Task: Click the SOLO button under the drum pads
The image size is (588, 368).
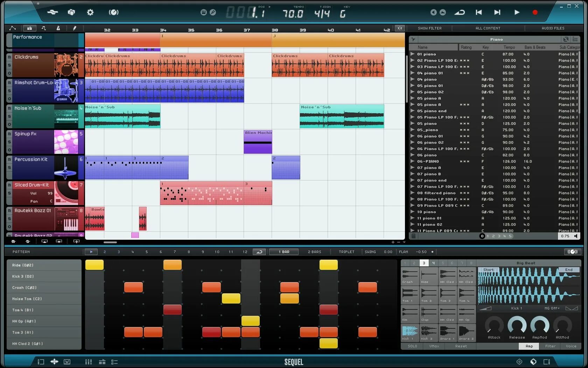Action: pos(412,346)
